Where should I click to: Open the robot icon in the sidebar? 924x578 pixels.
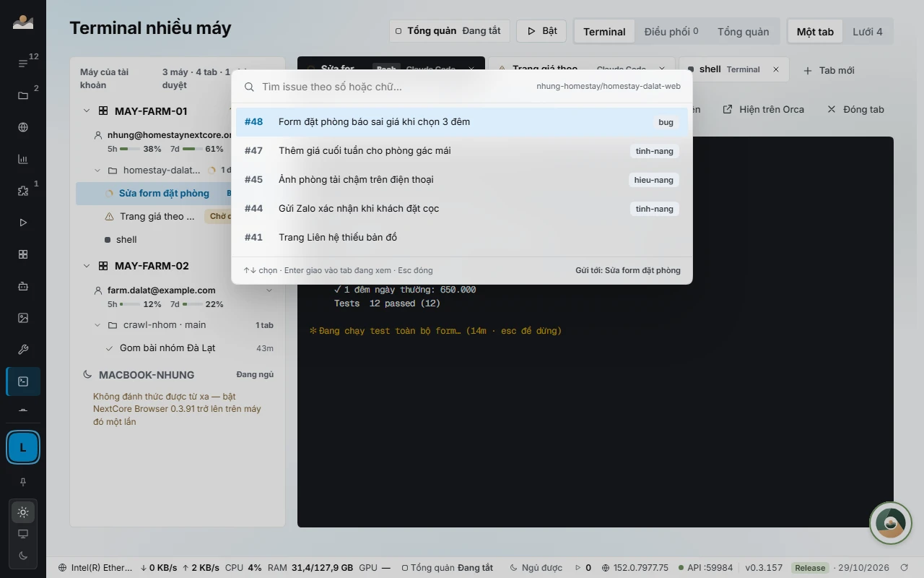(x=23, y=286)
